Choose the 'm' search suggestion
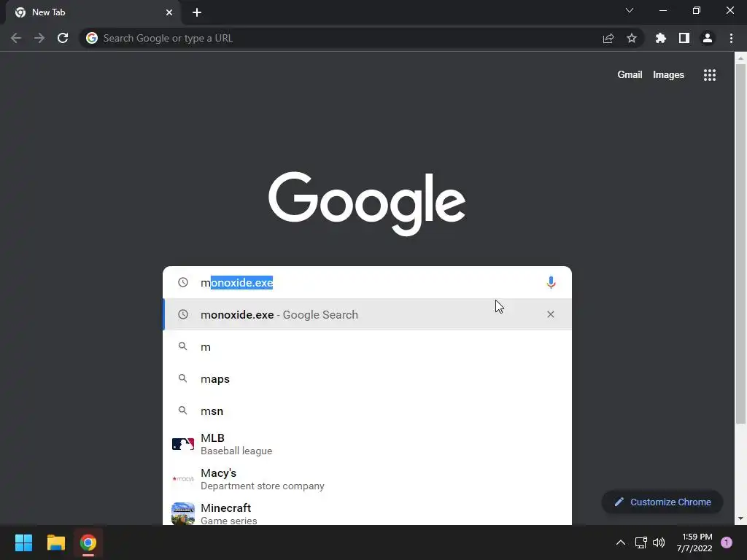The width and height of the screenshot is (747, 560). (368, 346)
